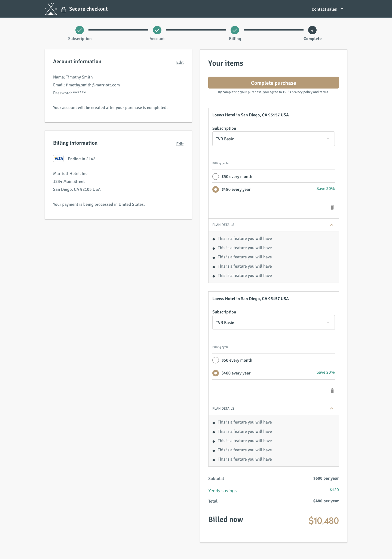Click the '1234 Main Street' address line
This screenshot has height=559, width=392.
69,182
